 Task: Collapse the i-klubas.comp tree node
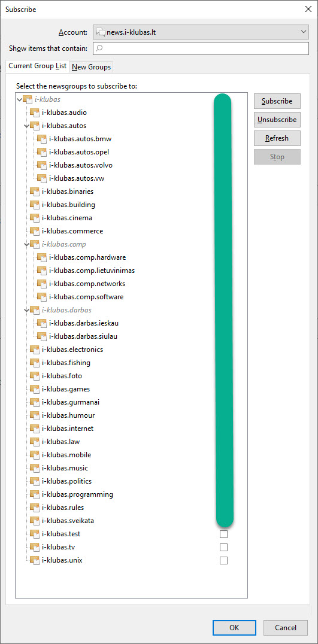pos(27,244)
